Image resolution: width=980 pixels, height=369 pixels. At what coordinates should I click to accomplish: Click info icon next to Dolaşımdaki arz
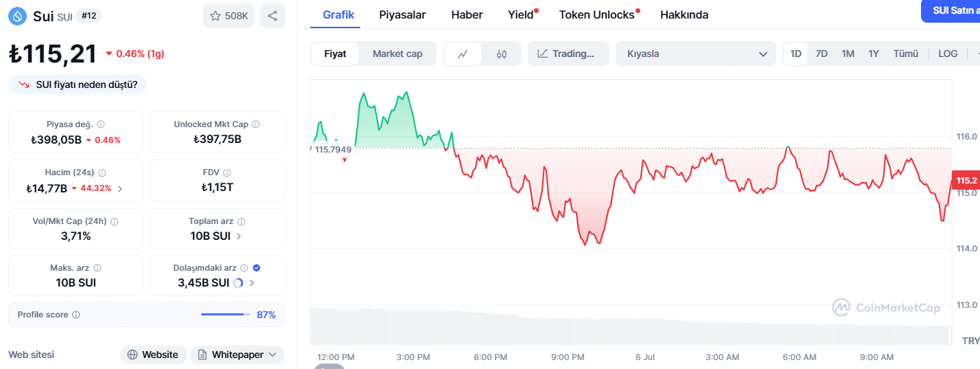coord(245,268)
